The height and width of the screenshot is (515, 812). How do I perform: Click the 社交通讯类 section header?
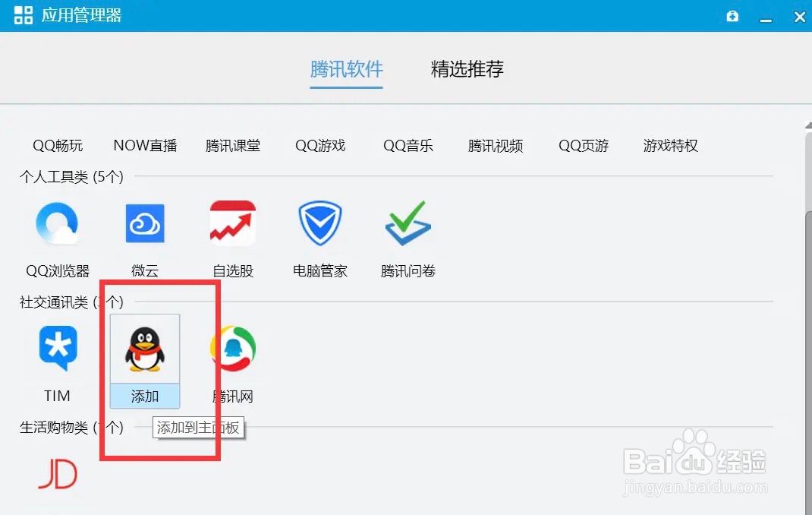[x=71, y=302]
